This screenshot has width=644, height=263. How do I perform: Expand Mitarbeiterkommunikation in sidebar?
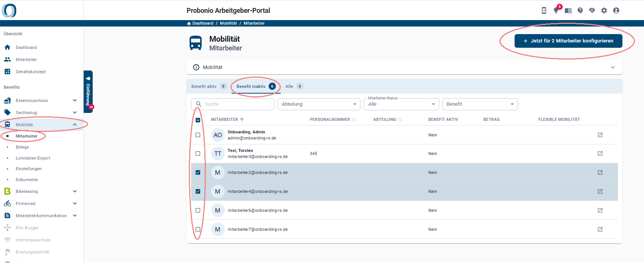pos(75,216)
